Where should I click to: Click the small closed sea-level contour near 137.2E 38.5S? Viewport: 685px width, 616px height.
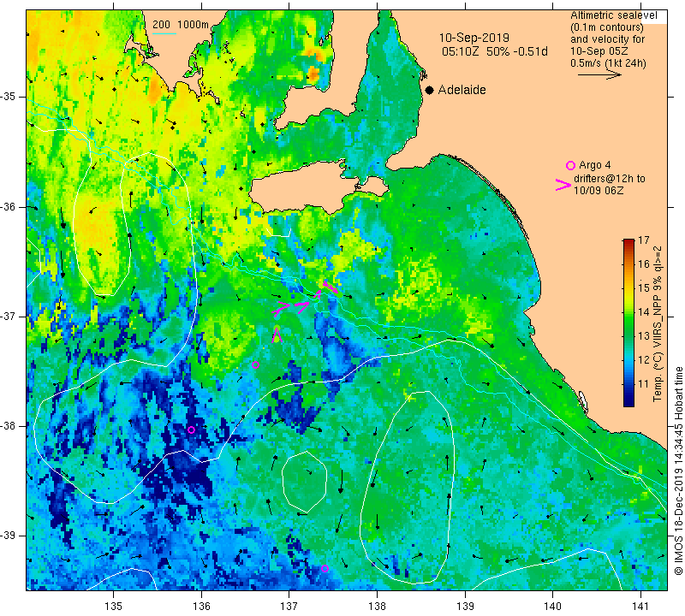click(x=305, y=482)
